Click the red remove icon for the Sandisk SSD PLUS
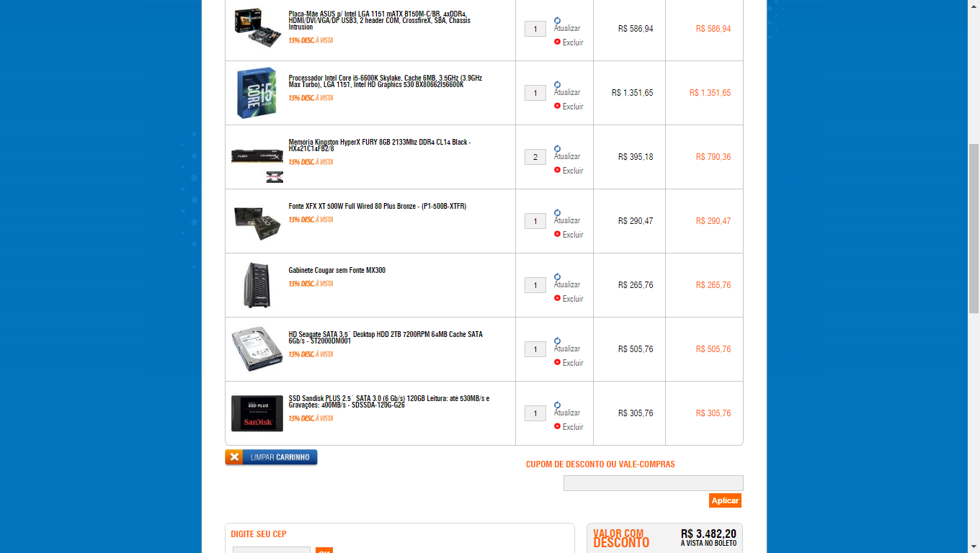This screenshot has height=553, width=980. point(557,426)
